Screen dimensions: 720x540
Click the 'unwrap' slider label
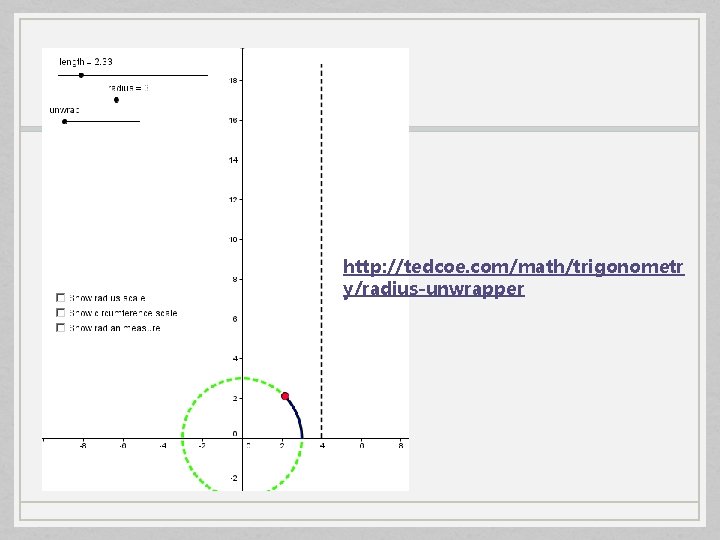coord(64,110)
